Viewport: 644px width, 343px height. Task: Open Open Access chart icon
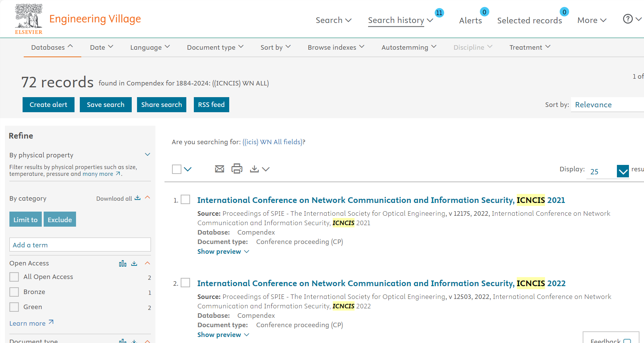(x=123, y=264)
